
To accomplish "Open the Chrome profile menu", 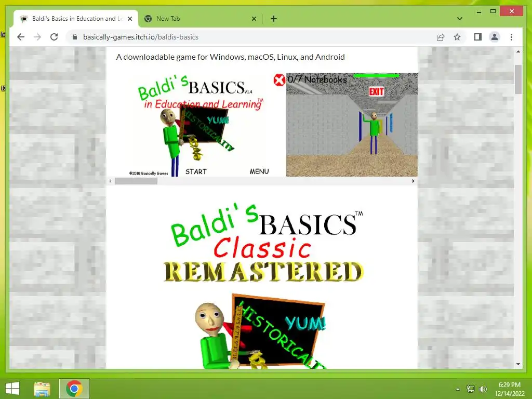I will click(495, 37).
